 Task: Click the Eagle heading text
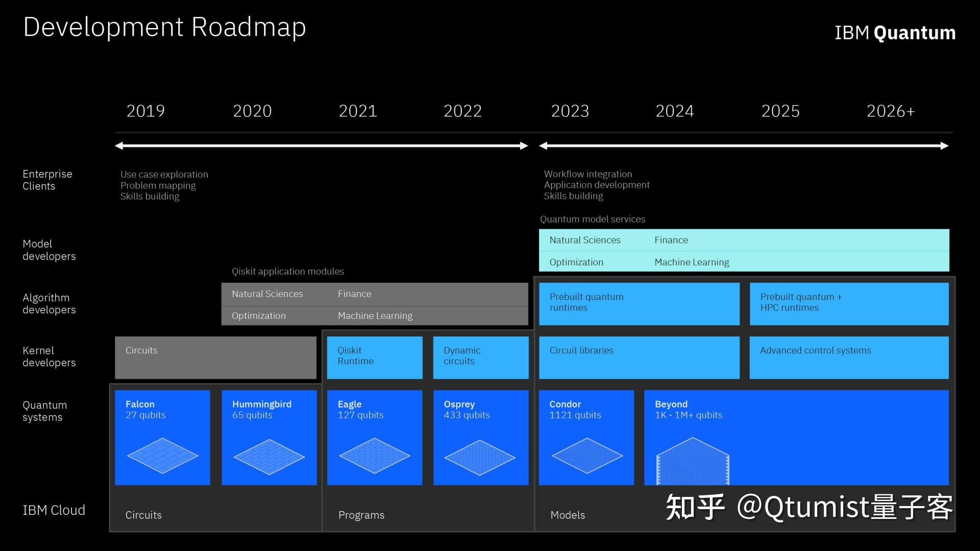pos(350,404)
